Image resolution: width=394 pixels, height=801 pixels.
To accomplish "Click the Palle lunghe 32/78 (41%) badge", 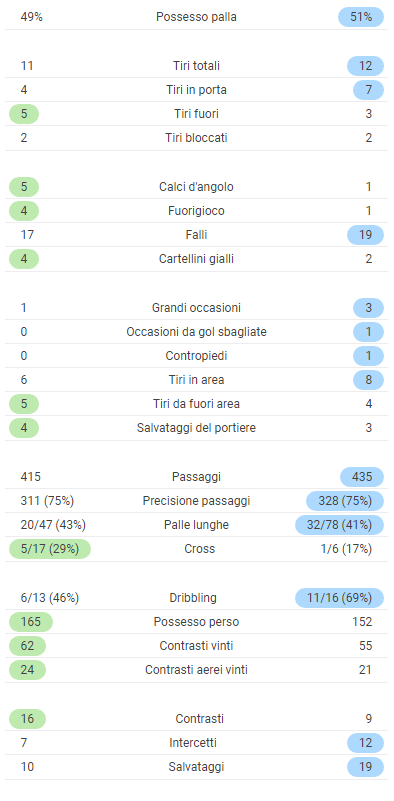I will coord(339,525).
